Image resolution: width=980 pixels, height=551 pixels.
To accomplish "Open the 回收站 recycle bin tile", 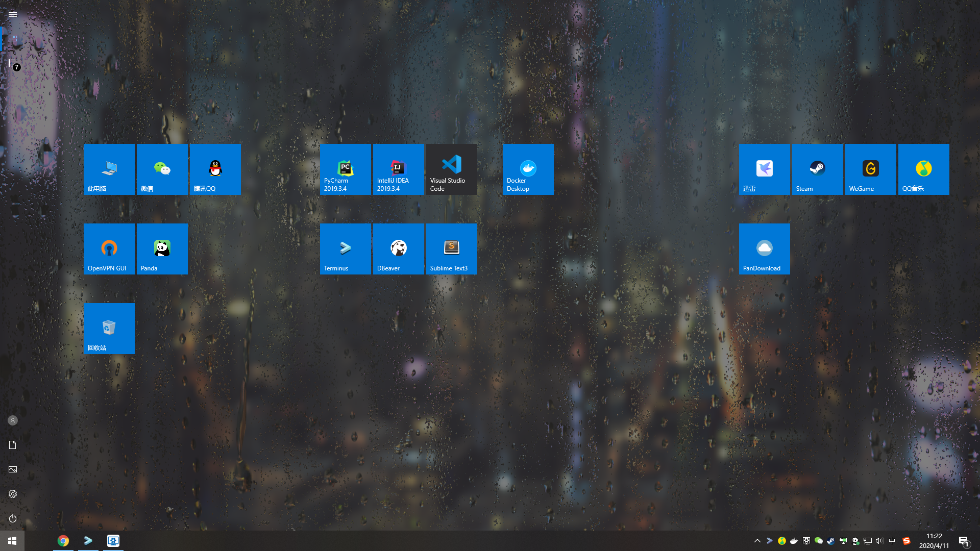I will point(109,328).
